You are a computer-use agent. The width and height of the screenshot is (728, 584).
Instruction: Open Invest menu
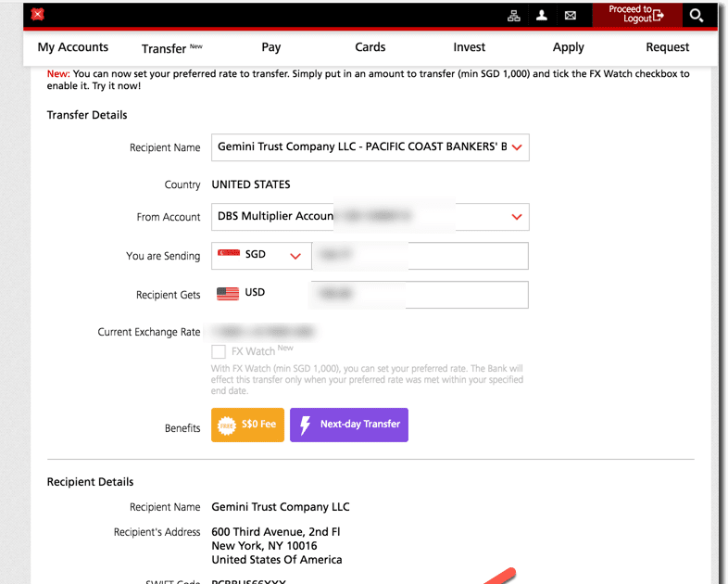pyautogui.click(x=469, y=47)
